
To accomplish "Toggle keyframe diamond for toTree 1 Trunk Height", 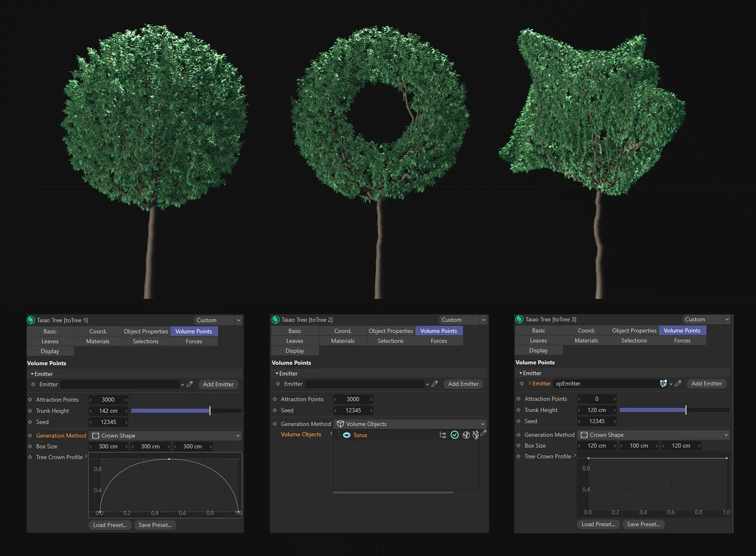I will point(30,411).
